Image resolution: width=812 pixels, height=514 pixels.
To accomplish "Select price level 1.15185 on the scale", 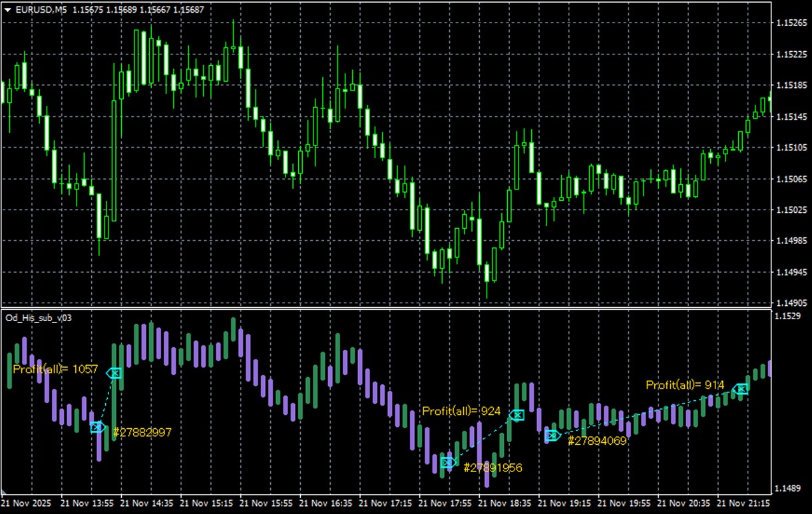I will (x=791, y=86).
